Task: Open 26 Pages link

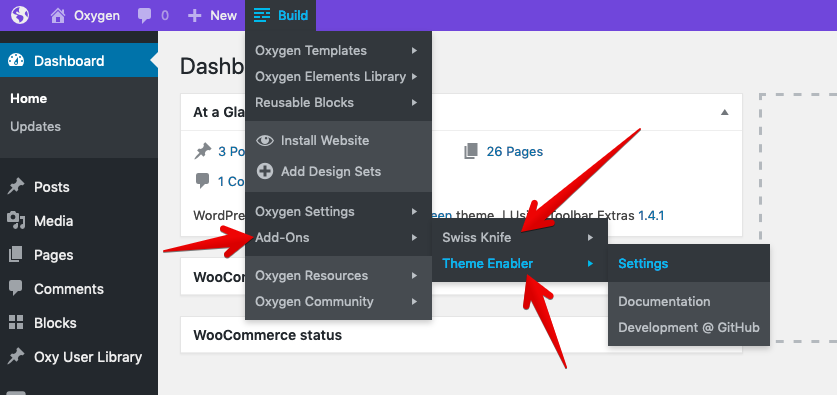Action: click(x=515, y=152)
